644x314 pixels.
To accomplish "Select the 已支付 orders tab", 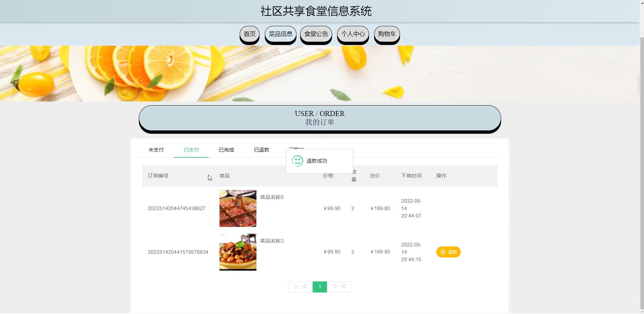I will coord(191,150).
